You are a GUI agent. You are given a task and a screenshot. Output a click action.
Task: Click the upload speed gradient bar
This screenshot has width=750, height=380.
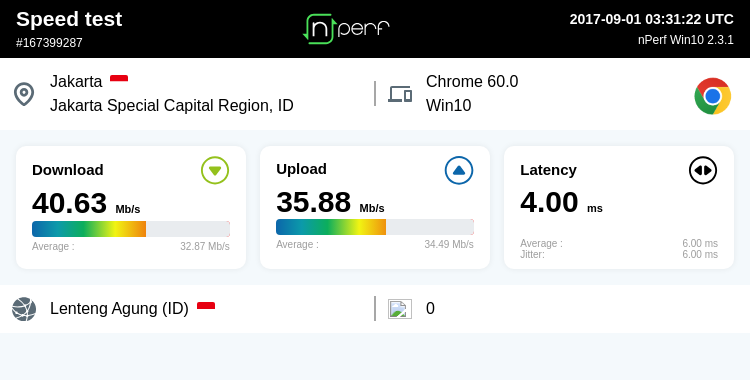click(375, 227)
